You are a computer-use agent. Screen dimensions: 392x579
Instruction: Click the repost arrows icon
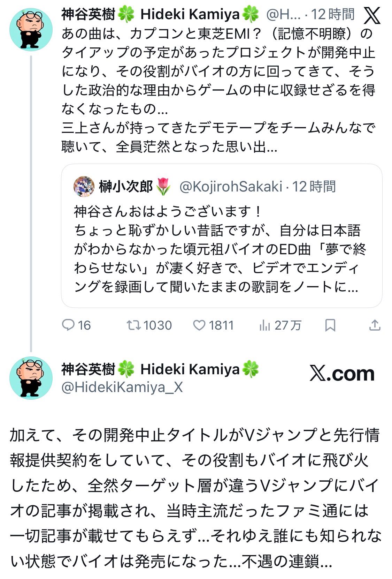point(133,325)
